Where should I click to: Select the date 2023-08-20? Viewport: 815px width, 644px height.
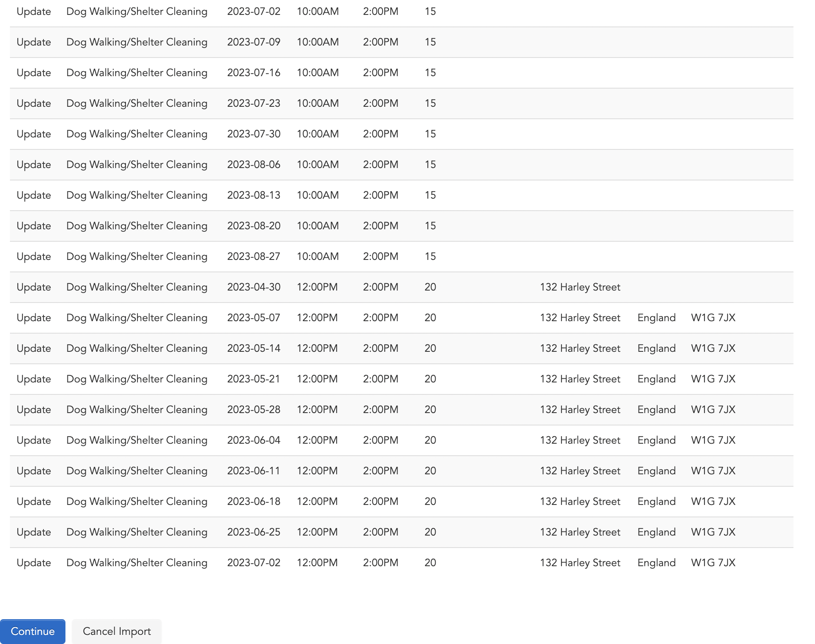pos(254,226)
